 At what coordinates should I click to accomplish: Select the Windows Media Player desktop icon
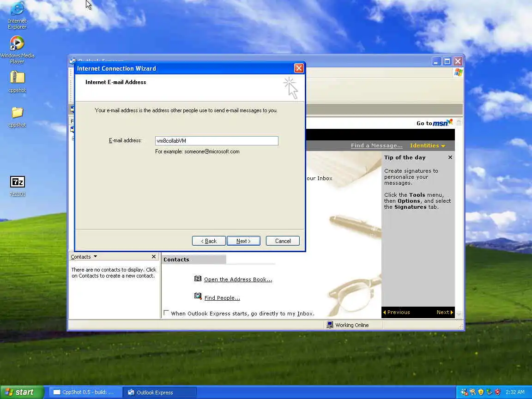(17, 50)
